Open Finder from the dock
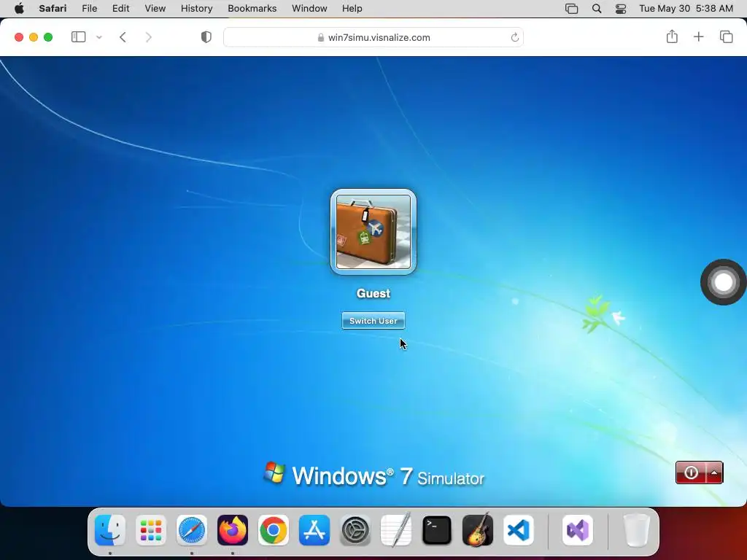Viewport: 747px width, 560px height. 110,530
